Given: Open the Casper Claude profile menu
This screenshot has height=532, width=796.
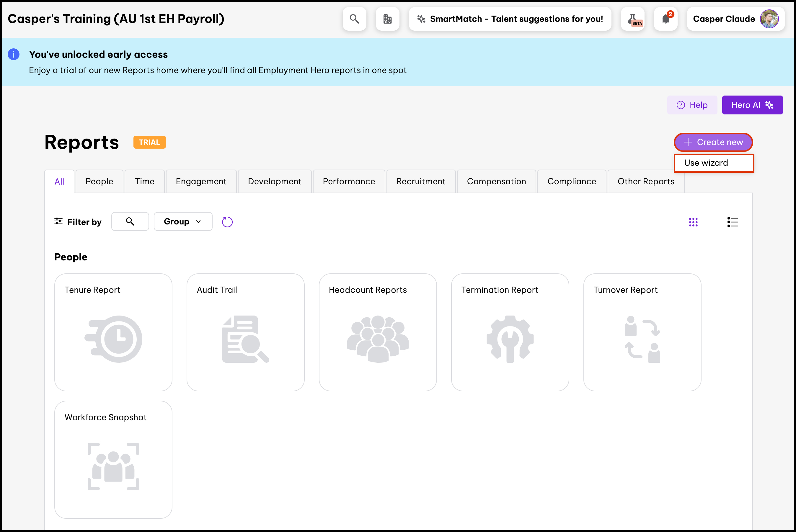Looking at the screenshot, I should 735,19.
